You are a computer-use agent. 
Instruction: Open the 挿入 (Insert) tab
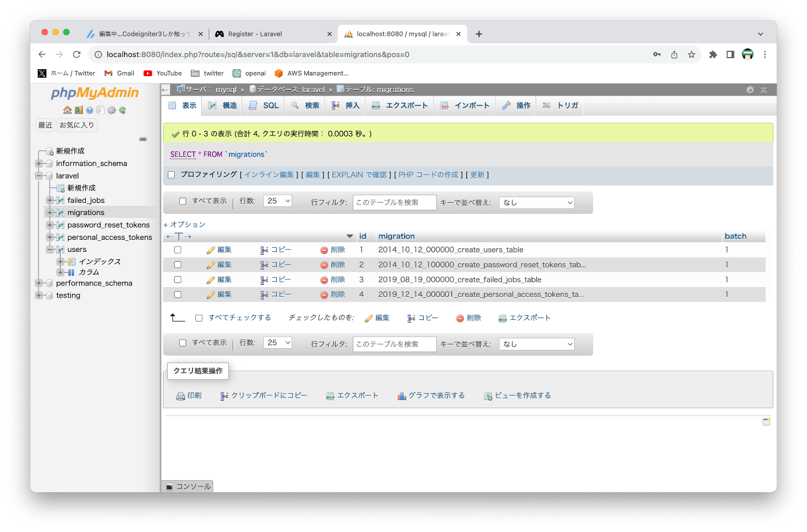coord(345,105)
